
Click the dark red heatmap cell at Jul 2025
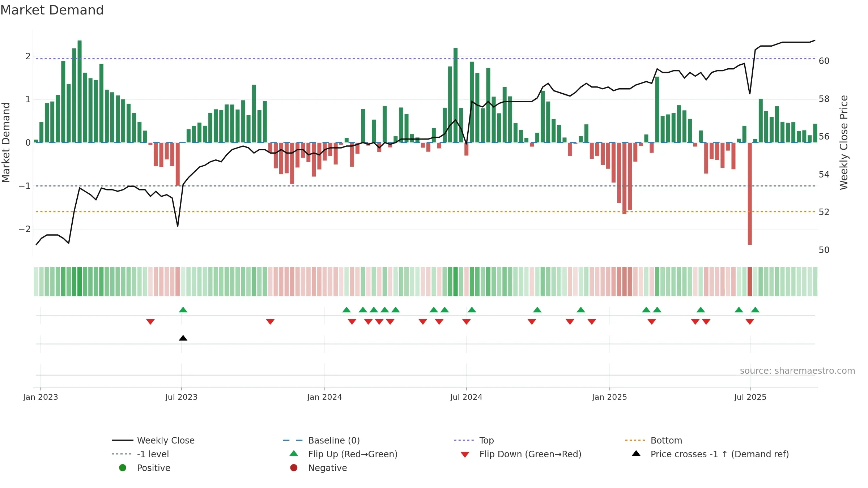click(750, 282)
